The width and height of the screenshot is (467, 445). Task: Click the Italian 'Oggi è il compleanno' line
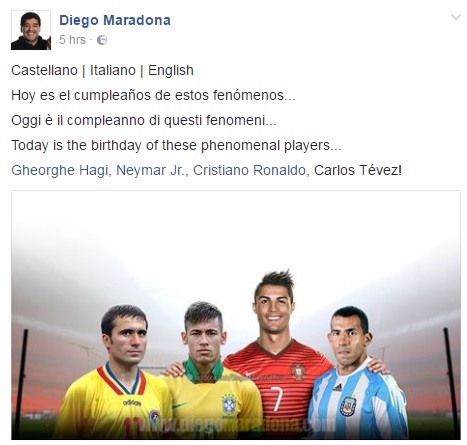click(x=144, y=120)
